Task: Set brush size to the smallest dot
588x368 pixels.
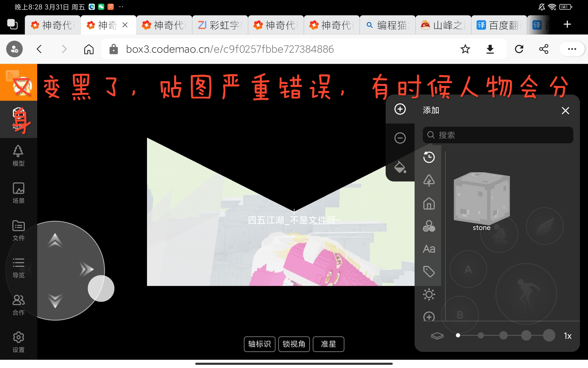Action: click(458, 335)
